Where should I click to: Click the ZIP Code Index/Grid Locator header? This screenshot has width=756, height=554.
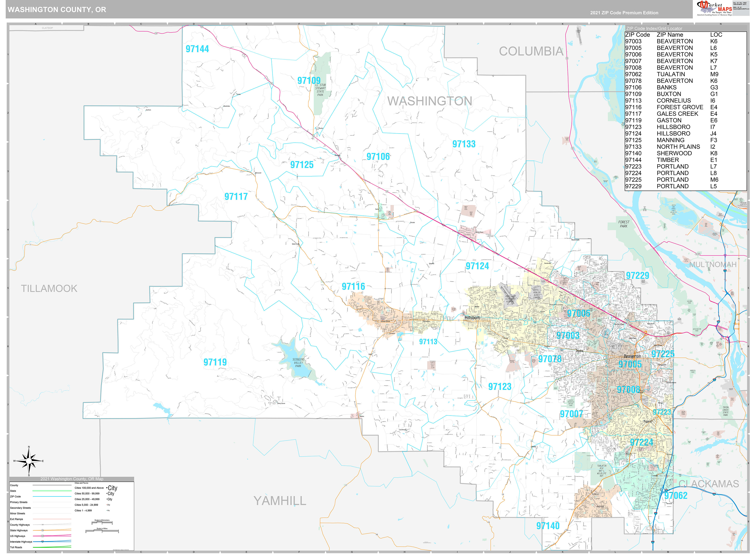[x=654, y=29]
